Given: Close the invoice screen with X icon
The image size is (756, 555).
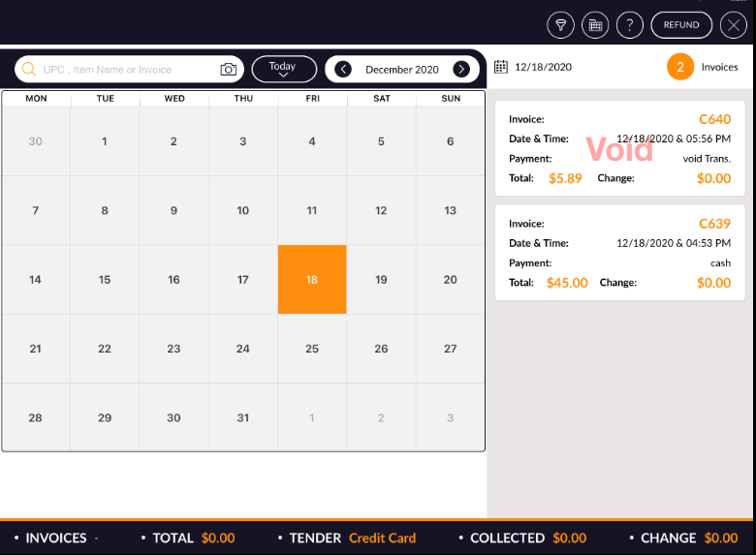Looking at the screenshot, I should point(734,25).
